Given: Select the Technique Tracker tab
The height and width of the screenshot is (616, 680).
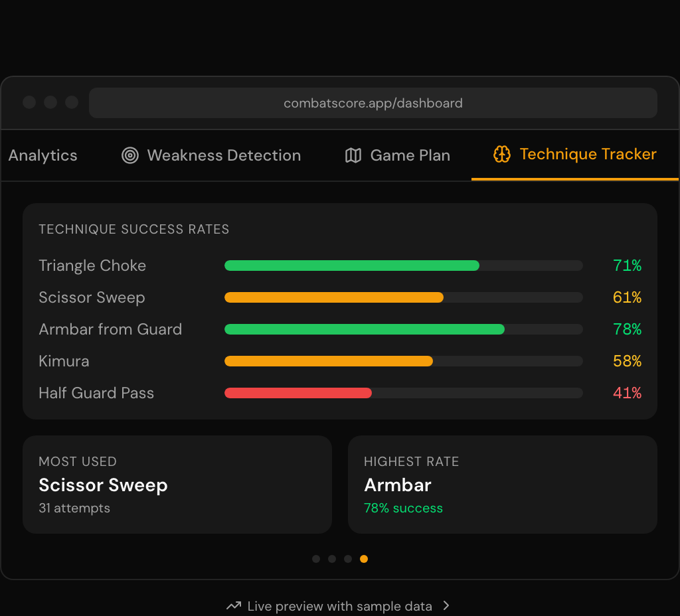Looking at the screenshot, I should (x=575, y=154).
